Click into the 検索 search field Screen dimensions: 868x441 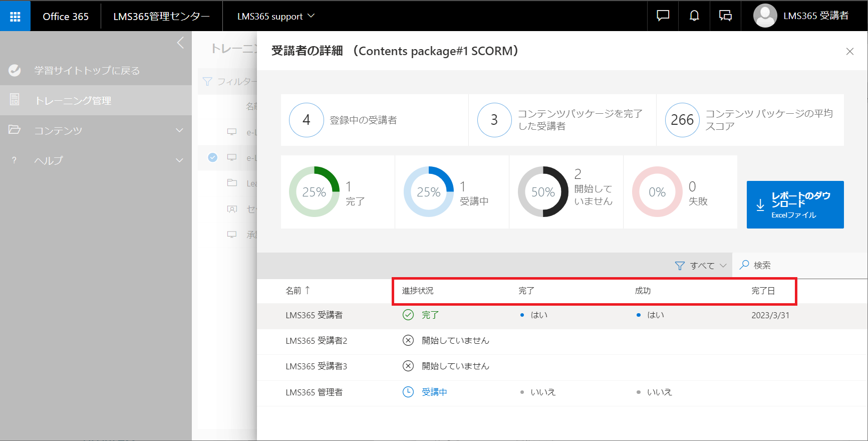coord(800,265)
